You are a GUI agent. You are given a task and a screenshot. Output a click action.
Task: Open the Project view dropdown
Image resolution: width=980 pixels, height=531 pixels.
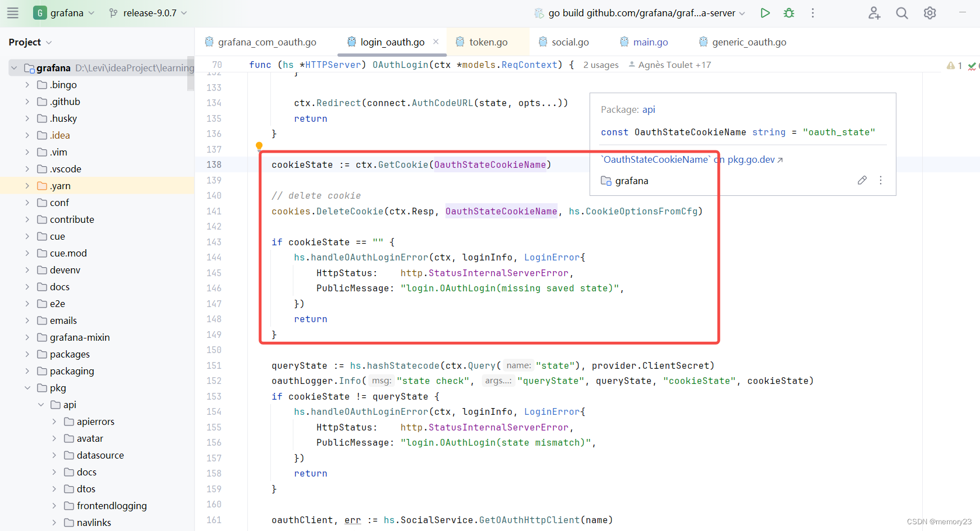tap(30, 42)
